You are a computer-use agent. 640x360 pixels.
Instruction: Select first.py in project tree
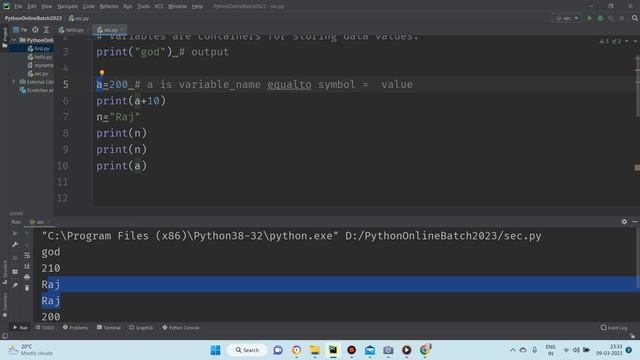[39, 49]
